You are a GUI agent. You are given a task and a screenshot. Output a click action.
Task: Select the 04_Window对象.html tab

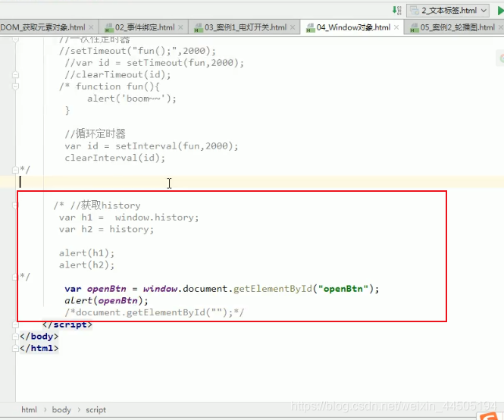pos(353,27)
